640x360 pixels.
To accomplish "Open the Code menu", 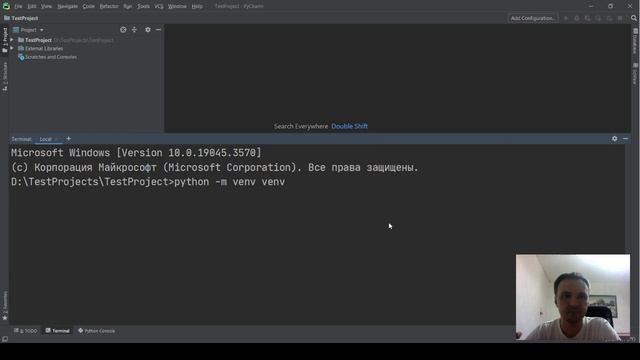I will (x=89, y=6).
